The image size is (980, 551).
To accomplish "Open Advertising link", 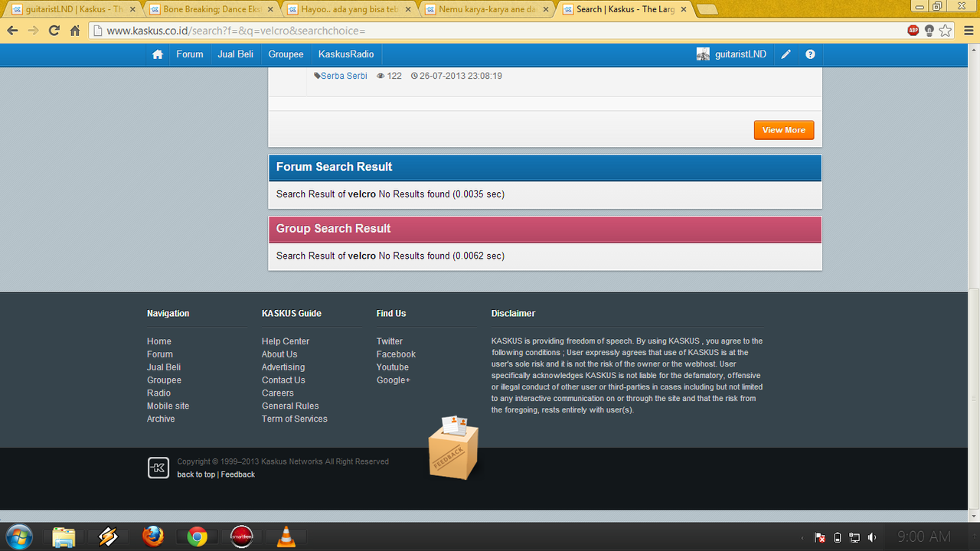I will 283,367.
